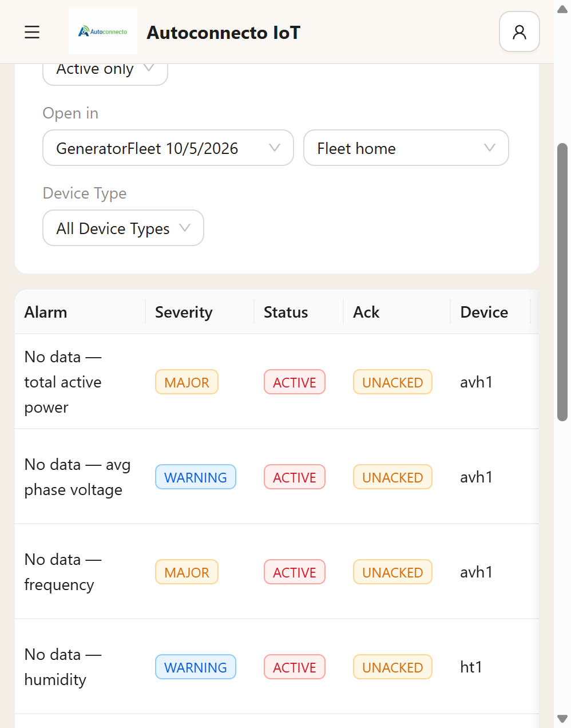Click the scrollbar down arrow
571x728 pixels.
coord(562,718)
